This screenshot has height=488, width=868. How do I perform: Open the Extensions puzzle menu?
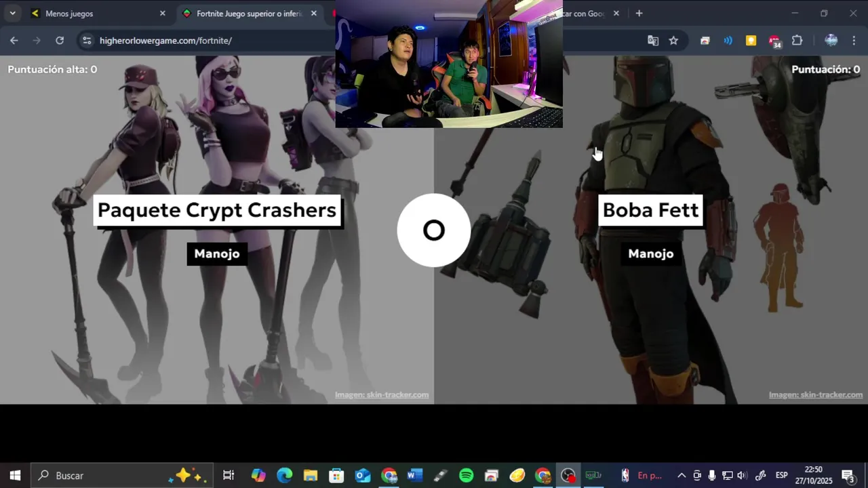tap(797, 41)
